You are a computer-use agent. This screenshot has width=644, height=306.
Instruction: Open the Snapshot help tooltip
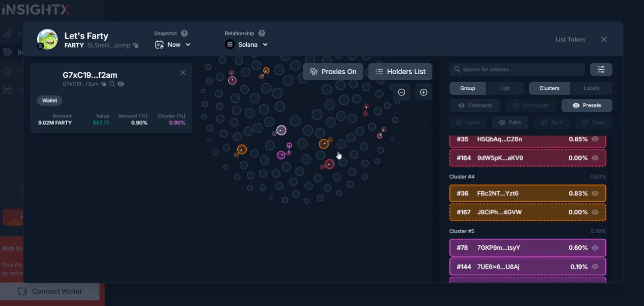(184, 33)
